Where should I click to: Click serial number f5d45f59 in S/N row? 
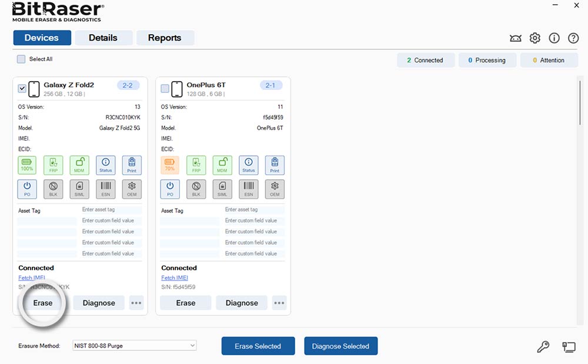click(x=273, y=118)
